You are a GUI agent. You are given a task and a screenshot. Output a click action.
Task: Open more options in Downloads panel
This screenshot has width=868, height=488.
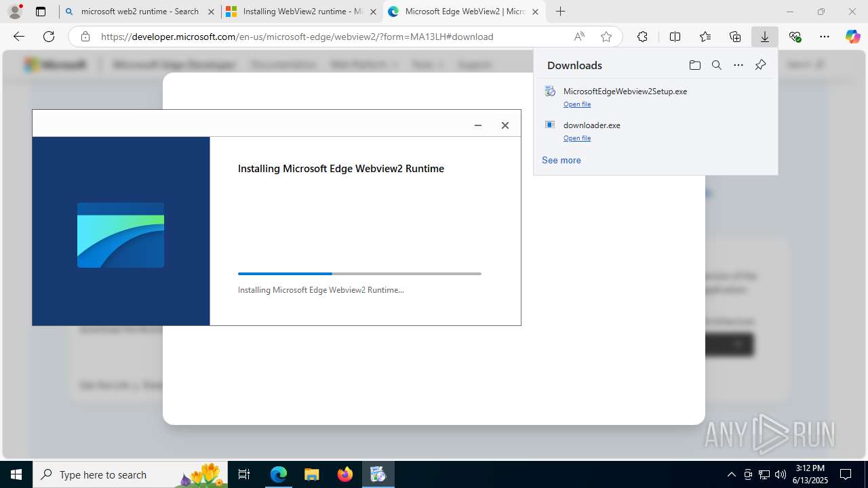point(738,65)
